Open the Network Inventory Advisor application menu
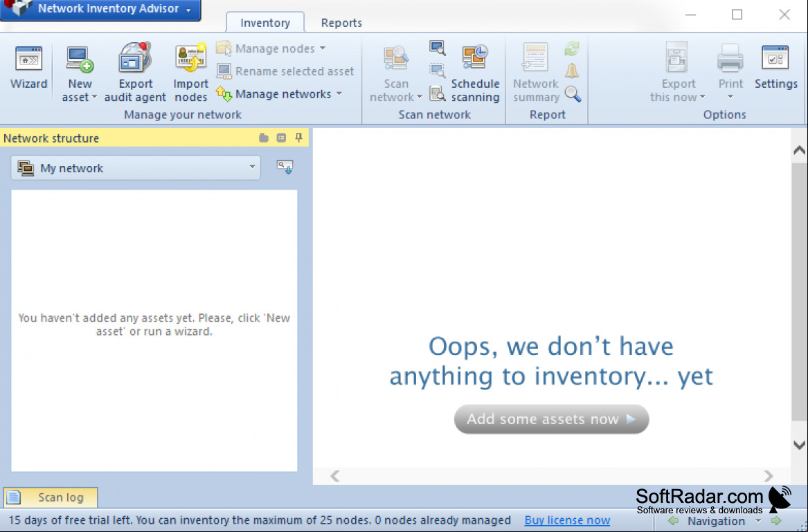808x532 pixels. (100, 9)
